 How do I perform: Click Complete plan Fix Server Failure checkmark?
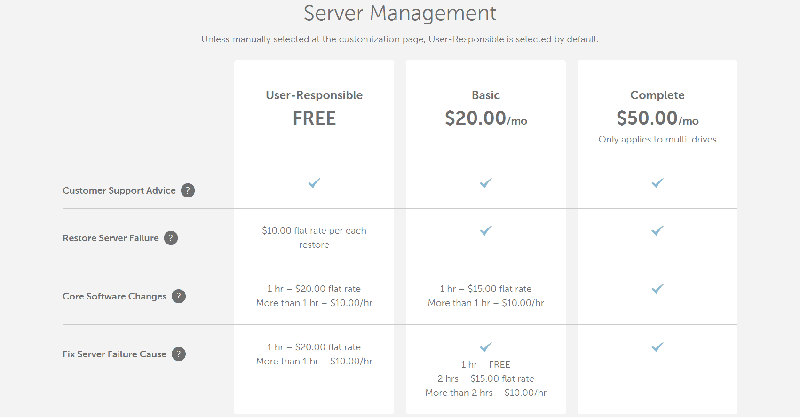[657, 347]
